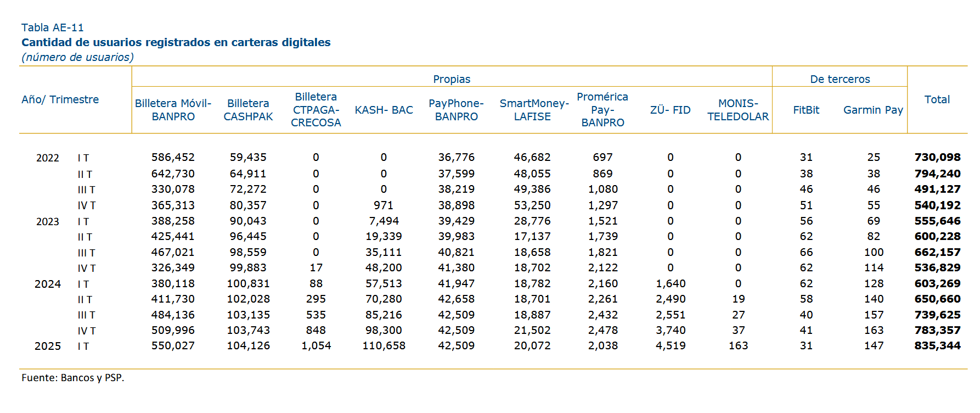The height and width of the screenshot is (413, 980).
Task: Click the 'Garmin Pay' column header
Action: coord(873,110)
